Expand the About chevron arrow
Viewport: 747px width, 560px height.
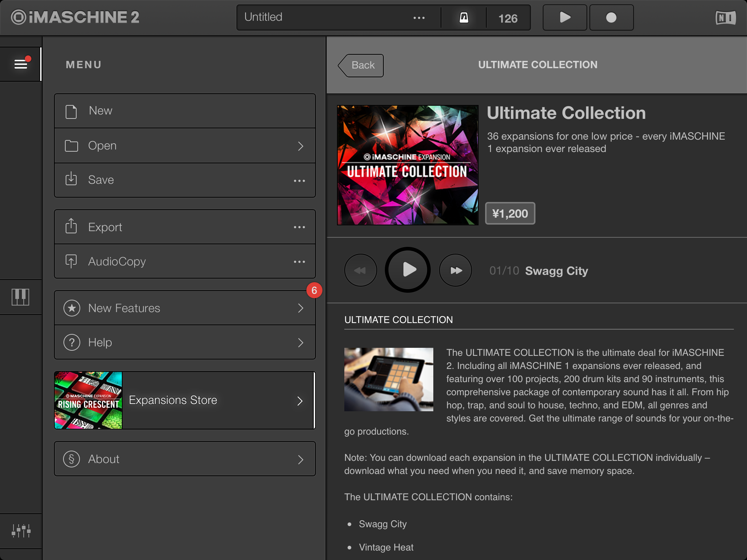(x=301, y=459)
